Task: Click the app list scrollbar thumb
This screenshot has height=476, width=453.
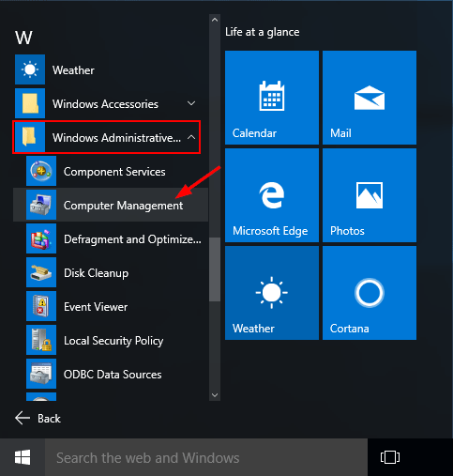Action: click(215, 269)
